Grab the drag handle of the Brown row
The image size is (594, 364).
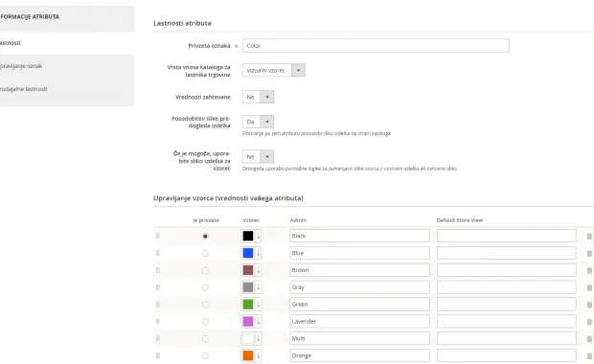coord(158,270)
